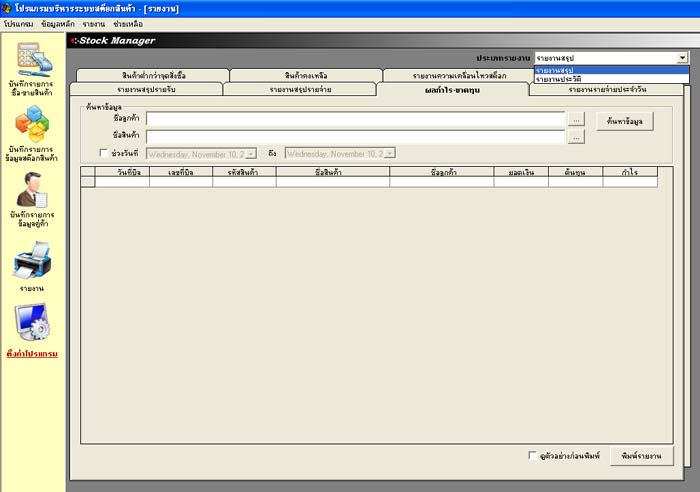The height and width of the screenshot is (492, 700).
Task: Enable the preview before printing checkbox
Action: pyautogui.click(x=532, y=456)
